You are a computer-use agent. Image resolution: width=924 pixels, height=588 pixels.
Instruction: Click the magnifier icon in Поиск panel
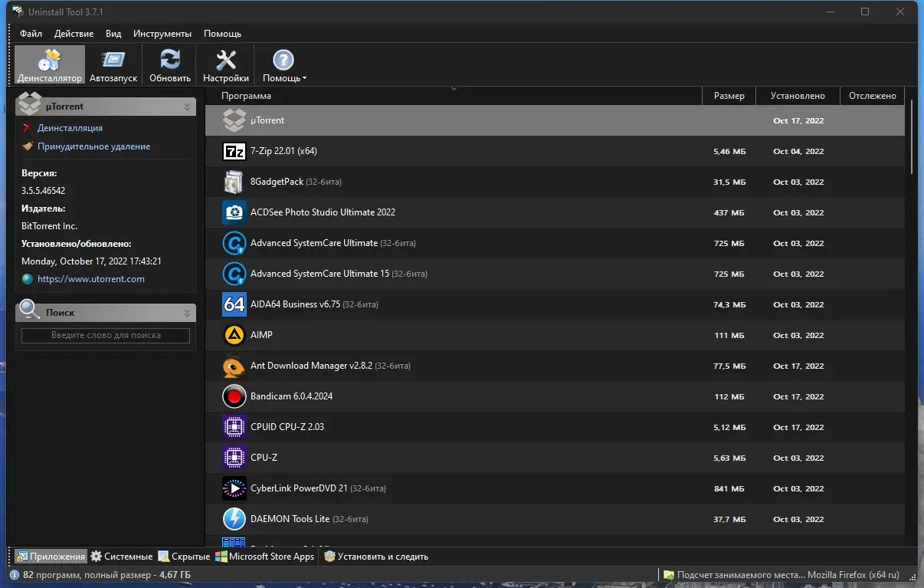29,310
